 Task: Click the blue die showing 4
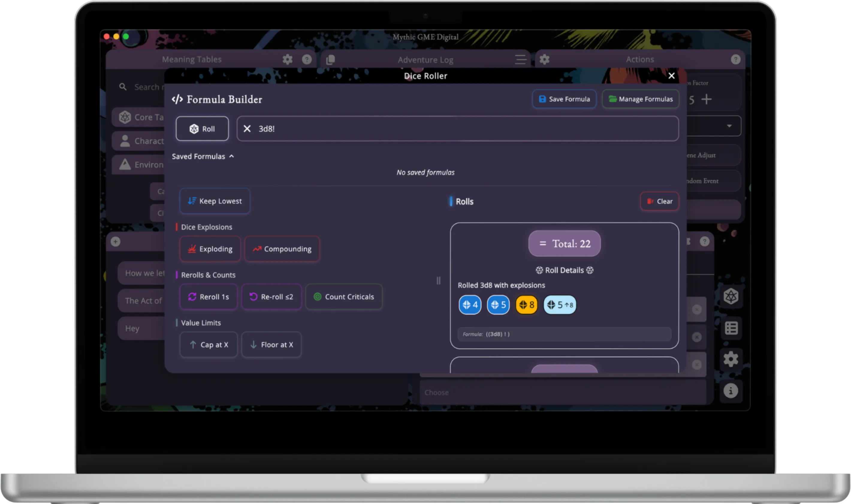pyautogui.click(x=470, y=305)
